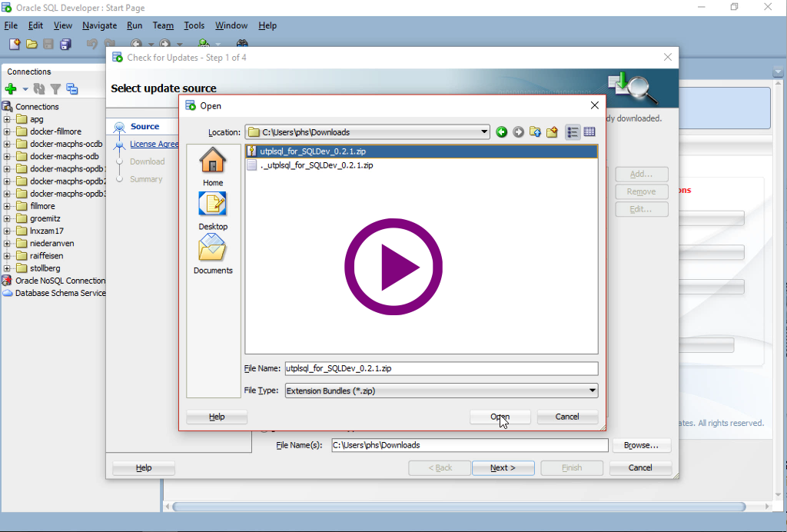This screenshot has width=787, height=532.
Task: Refresh the Connections list
Action: (38, 88)
